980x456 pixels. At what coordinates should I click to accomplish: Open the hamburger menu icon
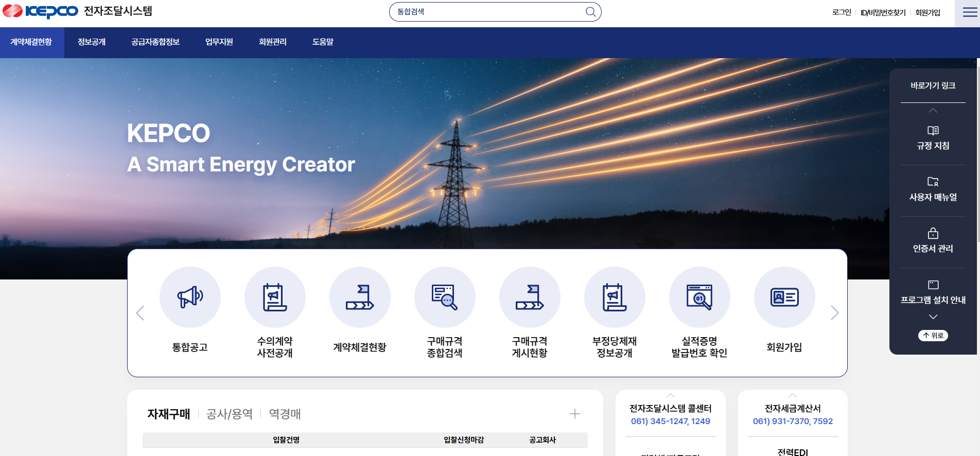tap(970, 12)
